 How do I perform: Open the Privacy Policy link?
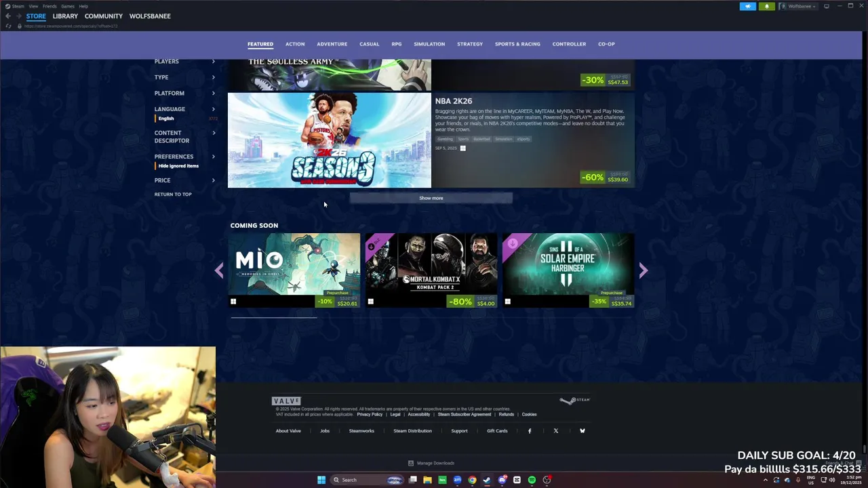370,414
